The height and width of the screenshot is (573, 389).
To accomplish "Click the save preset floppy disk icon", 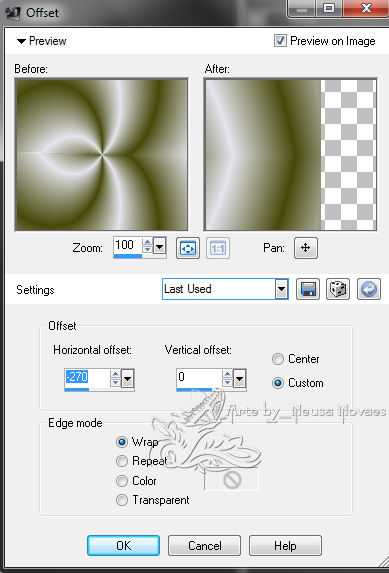I will coord(308,289).
